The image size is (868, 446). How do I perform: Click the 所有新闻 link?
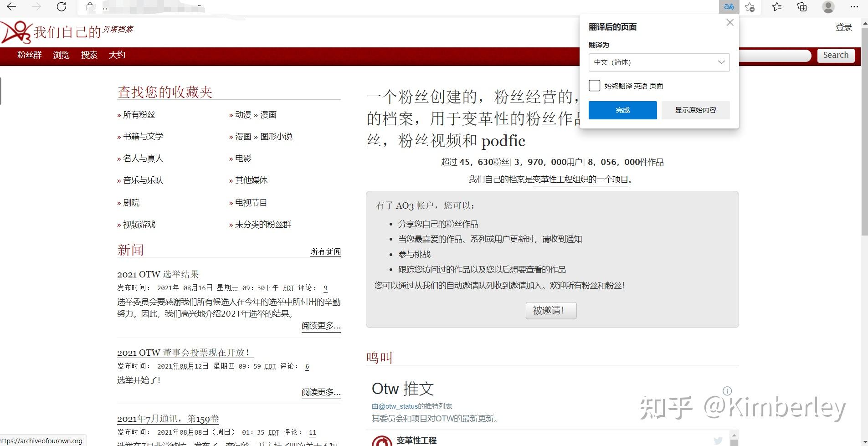[325, 251]
